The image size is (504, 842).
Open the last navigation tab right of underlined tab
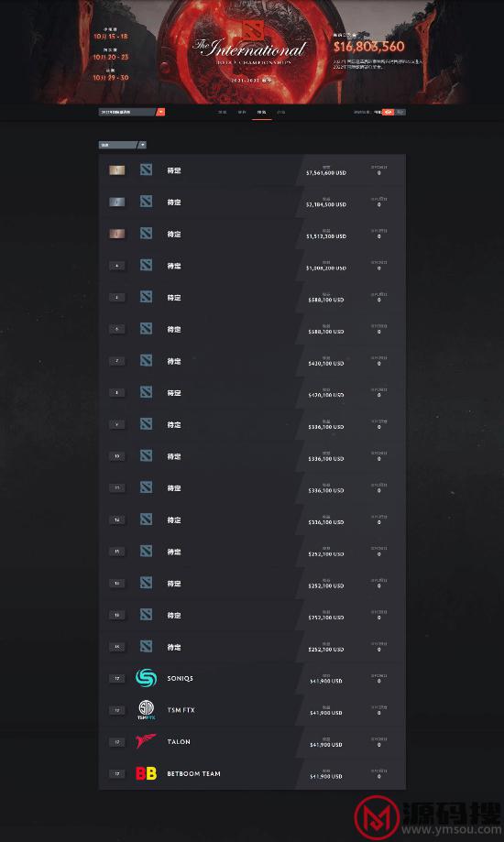click(281, 112)
